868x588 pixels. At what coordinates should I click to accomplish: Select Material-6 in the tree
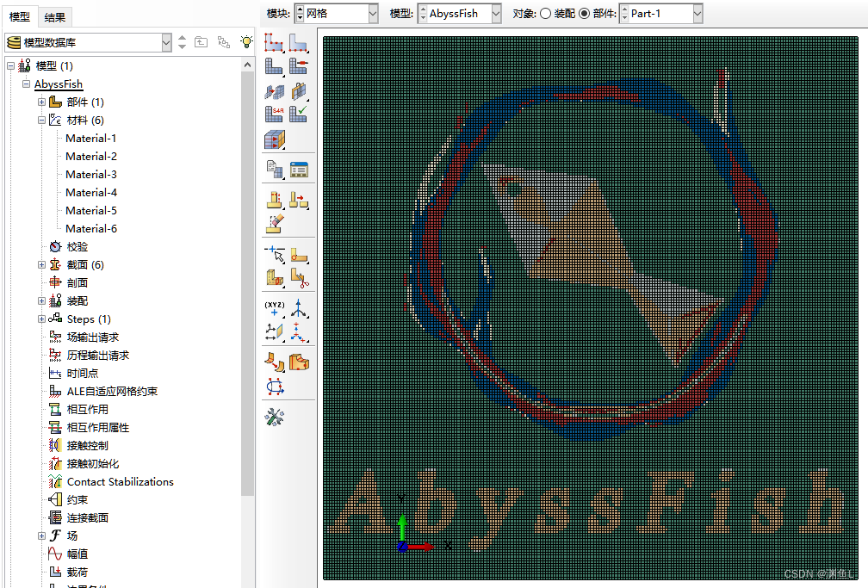pyautogui.click(x=90, y=229)
